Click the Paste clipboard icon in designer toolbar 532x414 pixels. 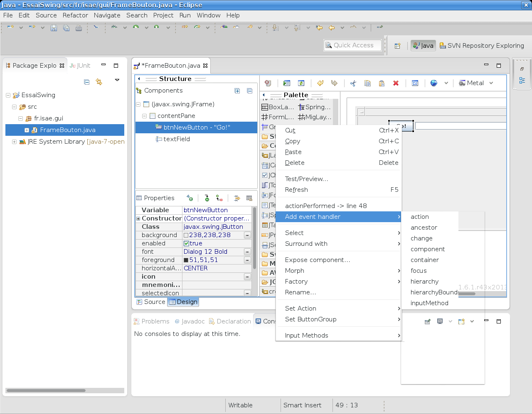point(382,83)
